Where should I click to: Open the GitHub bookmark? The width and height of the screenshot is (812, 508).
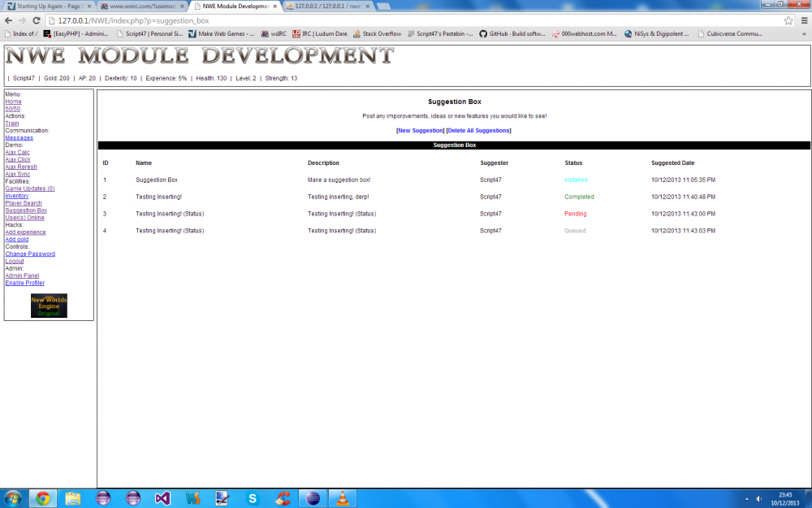click(x=512, y=34)
